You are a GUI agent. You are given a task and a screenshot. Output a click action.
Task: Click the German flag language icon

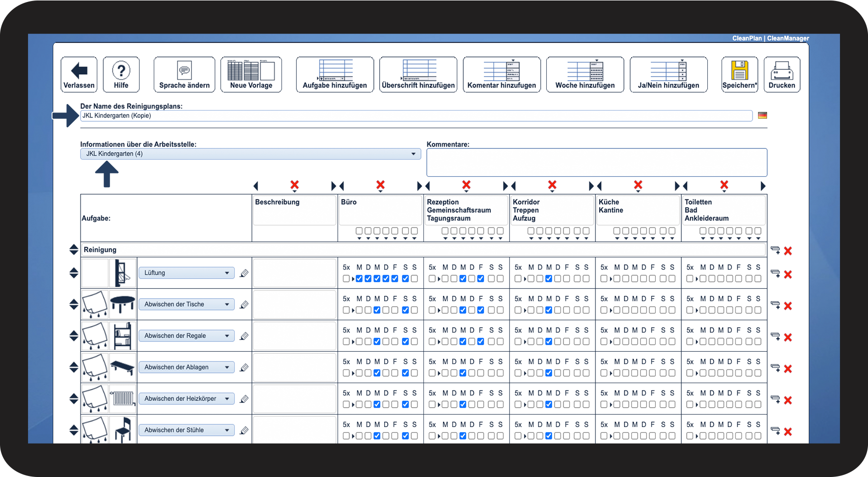(762, 115)
